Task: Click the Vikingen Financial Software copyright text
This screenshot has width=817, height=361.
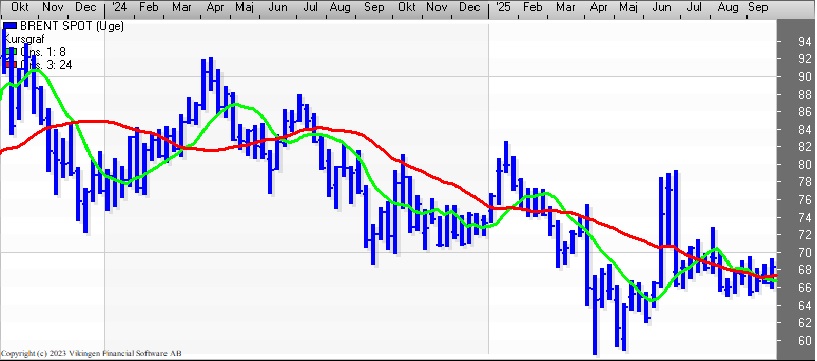Action: pos(91,354)
